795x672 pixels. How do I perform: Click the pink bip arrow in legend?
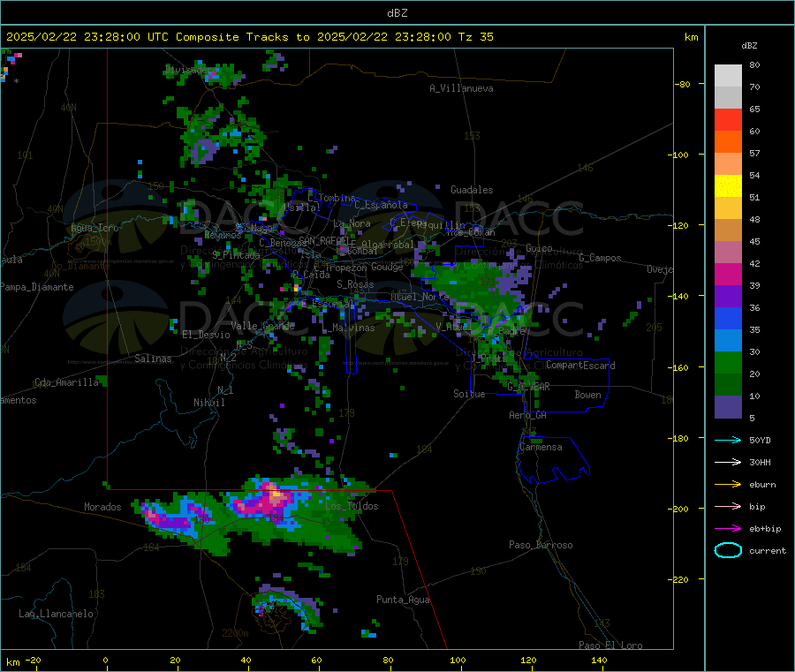pyautogui.click(x=728, y=506)
